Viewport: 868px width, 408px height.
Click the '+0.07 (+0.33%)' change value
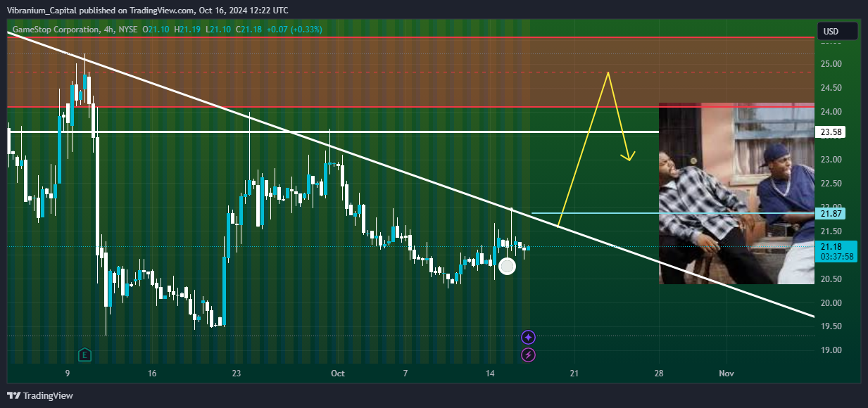tap(294, 30)
